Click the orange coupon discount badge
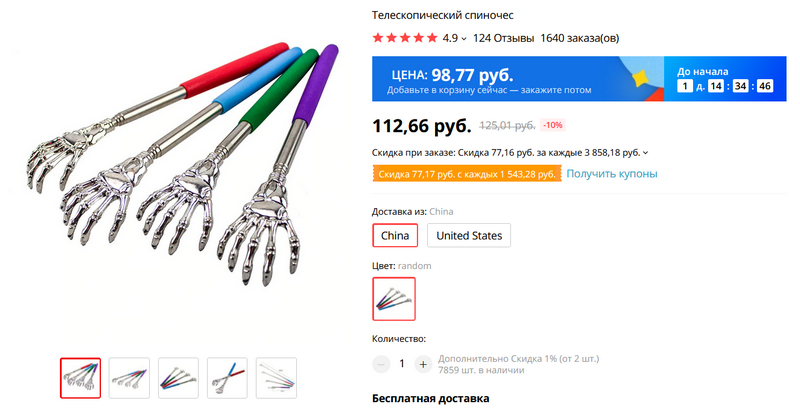 coord(467,174)
